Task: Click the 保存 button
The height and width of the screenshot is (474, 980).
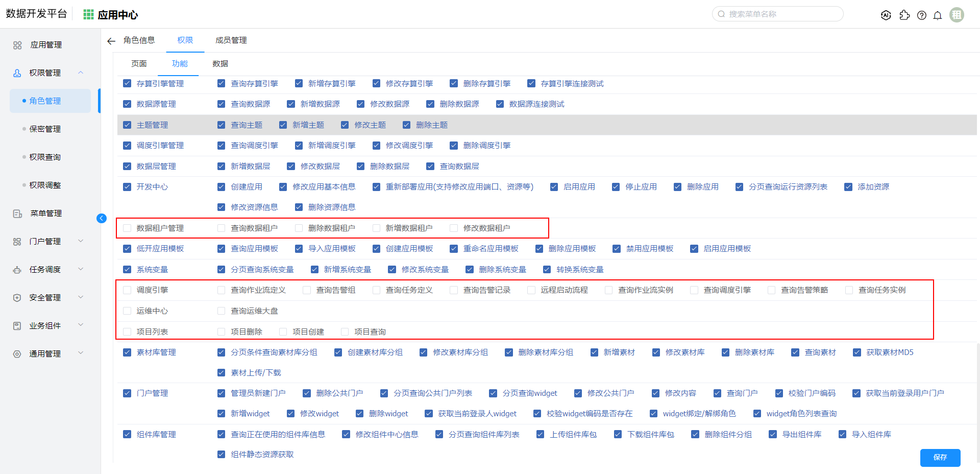Action: point(940,457)
